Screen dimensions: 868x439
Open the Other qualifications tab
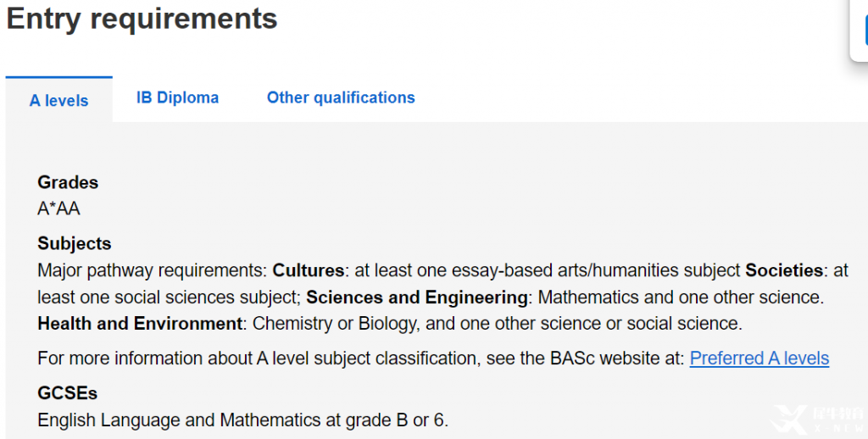coord(341,97)
